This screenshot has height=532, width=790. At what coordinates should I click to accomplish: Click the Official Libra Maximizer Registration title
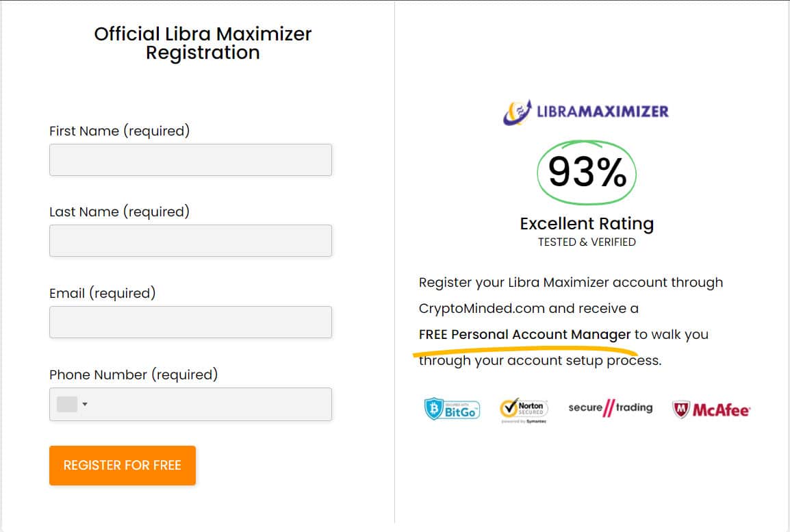203,43
